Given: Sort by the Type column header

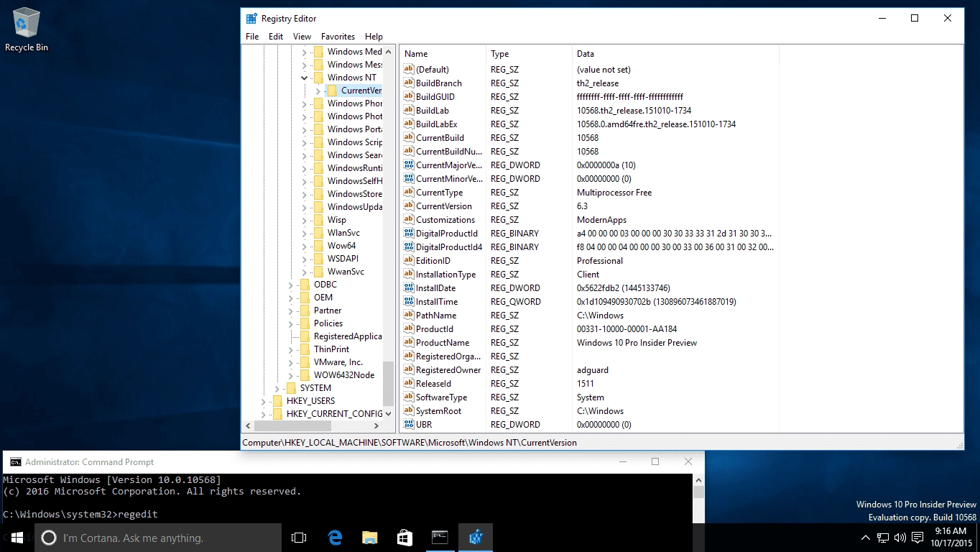Looking at the screenshot, I should pyautogui.click(x=530, y=54).
